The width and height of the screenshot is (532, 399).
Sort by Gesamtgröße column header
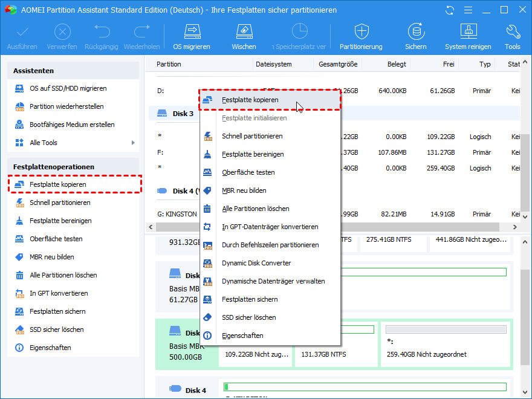(337, 64)
